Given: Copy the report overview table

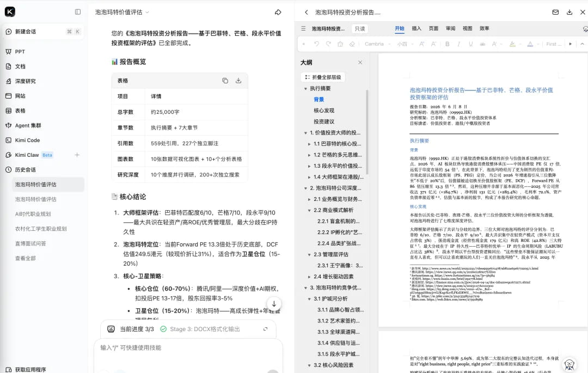Looking at the screenshot, I should coord(225,81).
